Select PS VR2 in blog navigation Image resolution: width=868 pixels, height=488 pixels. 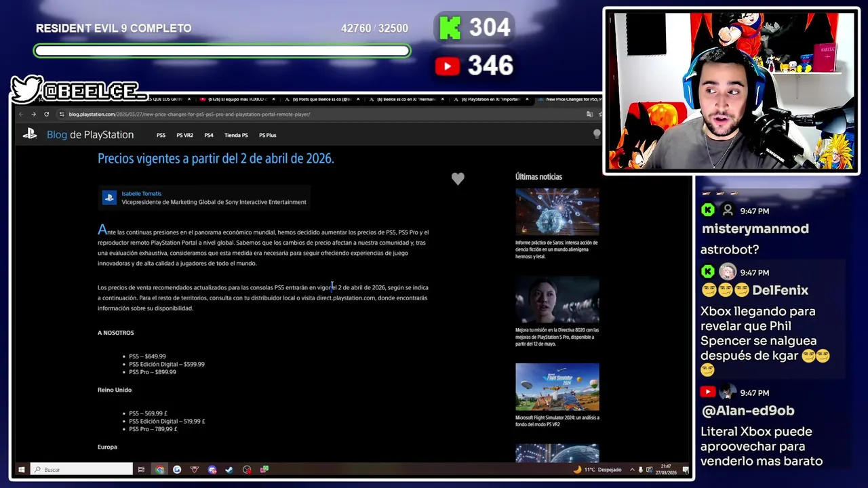click(184, 135)
